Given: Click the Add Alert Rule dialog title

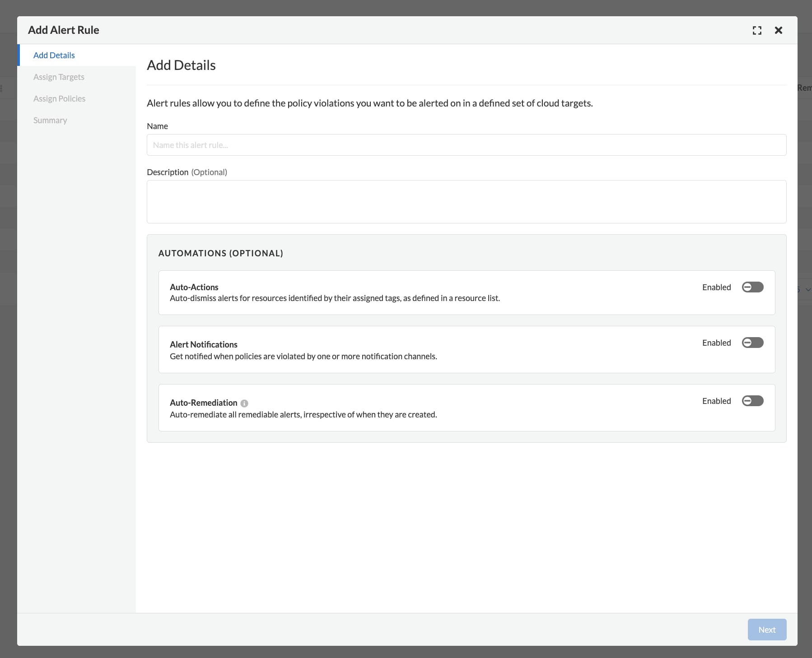Looking at the screenshot, I should click(x=64, y=30).
